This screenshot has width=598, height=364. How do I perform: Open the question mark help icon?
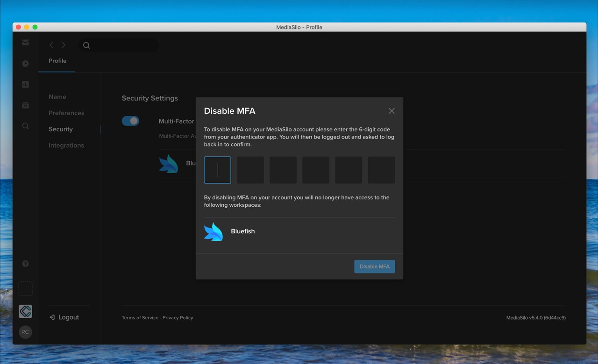(x=25, y=264)
